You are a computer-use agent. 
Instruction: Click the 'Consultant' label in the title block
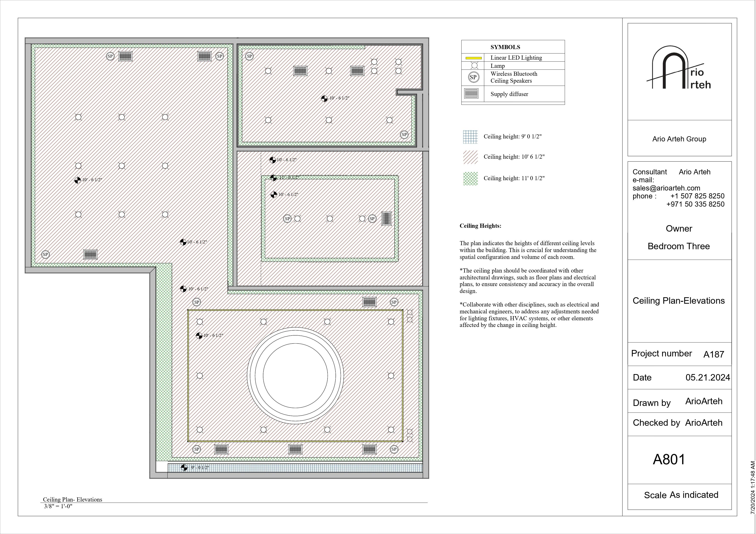tap(650, 172)
